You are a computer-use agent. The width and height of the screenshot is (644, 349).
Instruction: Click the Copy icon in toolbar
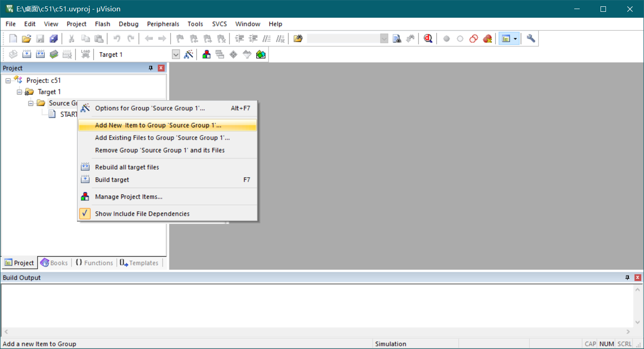click(85, 39)
